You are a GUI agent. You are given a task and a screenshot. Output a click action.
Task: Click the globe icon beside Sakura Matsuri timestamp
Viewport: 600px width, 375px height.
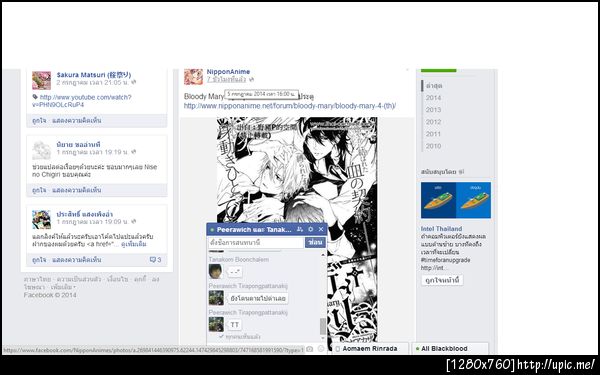click(134, 82)
